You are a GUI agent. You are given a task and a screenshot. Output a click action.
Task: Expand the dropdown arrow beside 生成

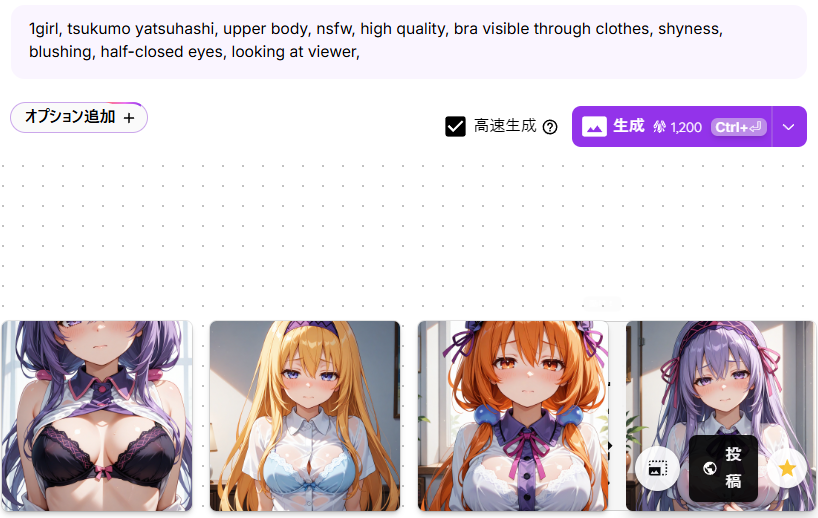pos(789,127)
